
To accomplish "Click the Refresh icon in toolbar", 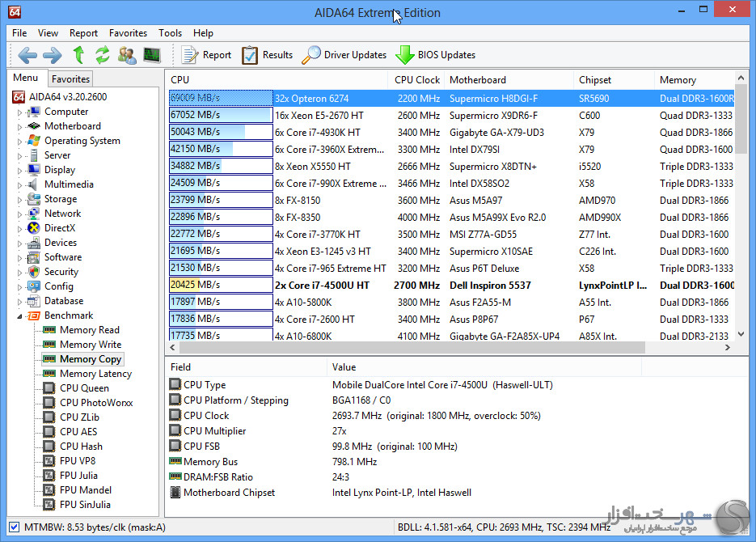I will tap(102, 55).
